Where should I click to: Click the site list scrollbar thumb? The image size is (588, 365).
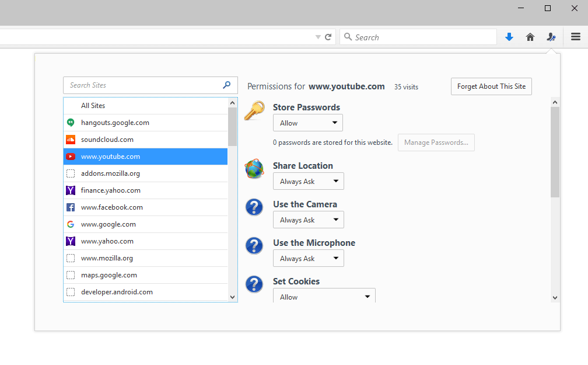tap(233, 127)
